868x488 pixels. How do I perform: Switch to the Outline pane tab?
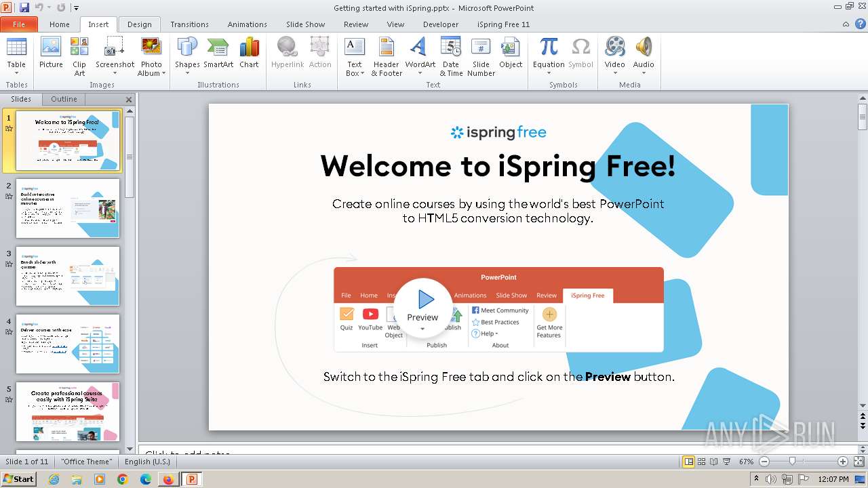pos(64,99)
